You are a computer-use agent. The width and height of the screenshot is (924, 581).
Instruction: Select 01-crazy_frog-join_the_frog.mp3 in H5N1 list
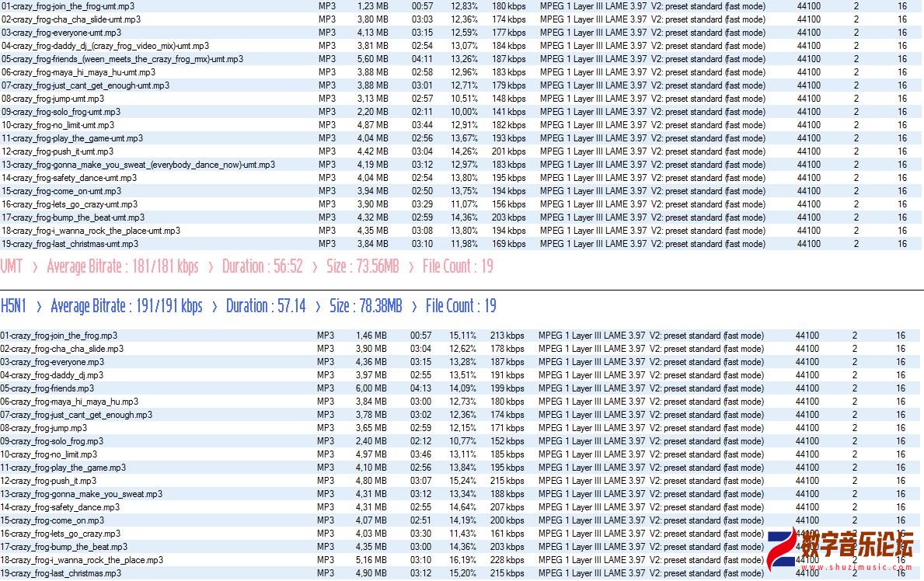[x=59, y=336]
